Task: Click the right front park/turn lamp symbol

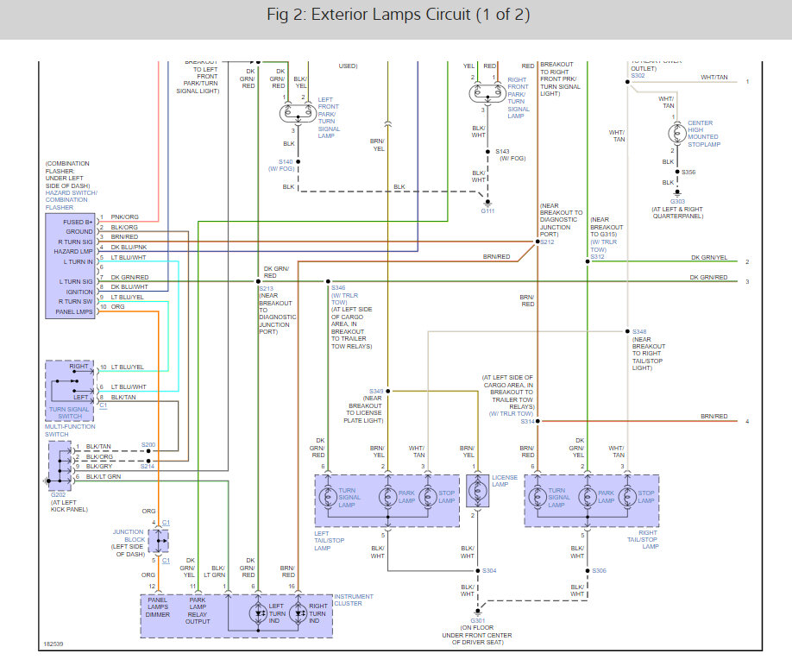Action: coord(487,93)
